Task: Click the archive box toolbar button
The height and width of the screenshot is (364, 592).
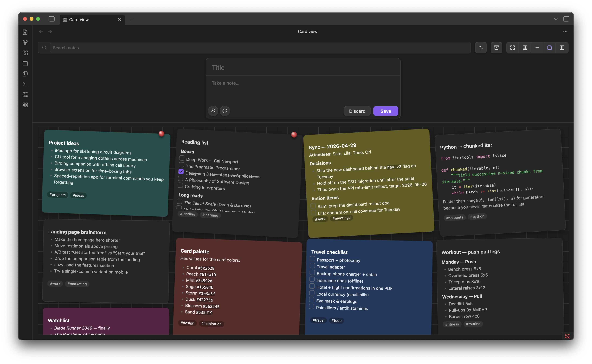Action: (x=496, y=48)
